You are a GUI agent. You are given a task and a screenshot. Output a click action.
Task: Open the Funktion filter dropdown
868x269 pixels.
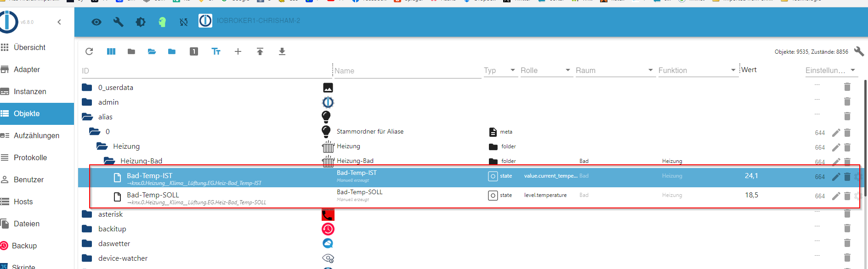point(698,70)
